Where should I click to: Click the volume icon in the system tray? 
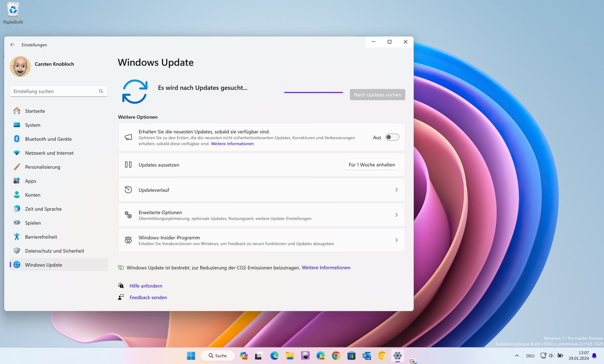click(552, 356)
